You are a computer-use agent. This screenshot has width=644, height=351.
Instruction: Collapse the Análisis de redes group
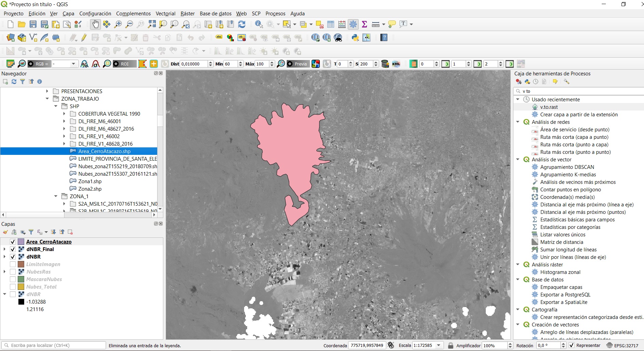[518, 122]
